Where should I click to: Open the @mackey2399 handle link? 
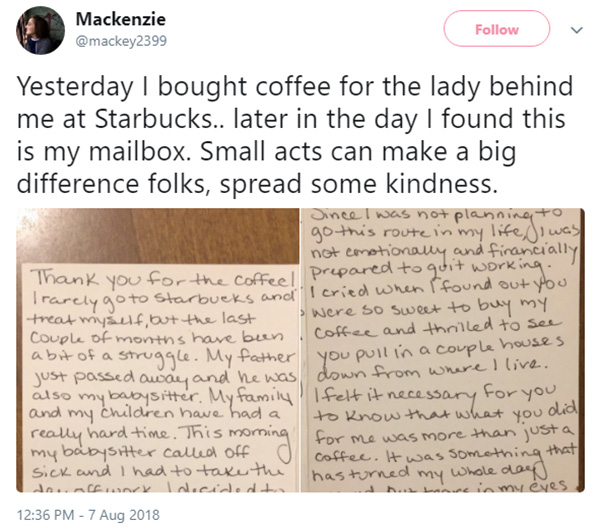[121, 41]
